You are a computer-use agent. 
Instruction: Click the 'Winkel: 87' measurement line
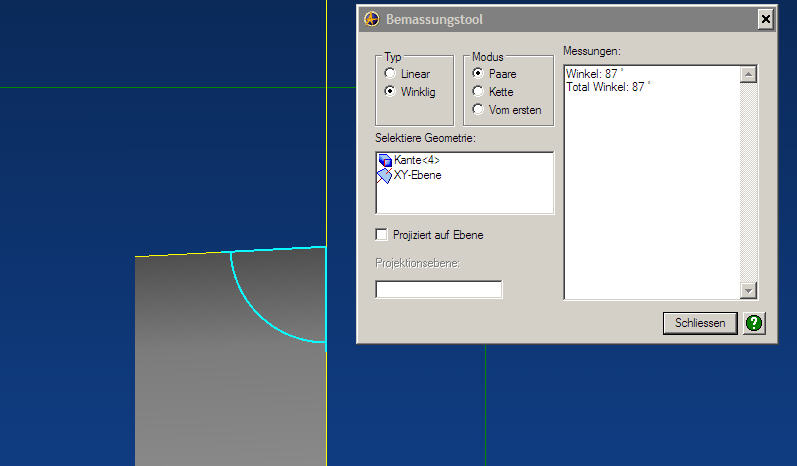pos(594,74)
